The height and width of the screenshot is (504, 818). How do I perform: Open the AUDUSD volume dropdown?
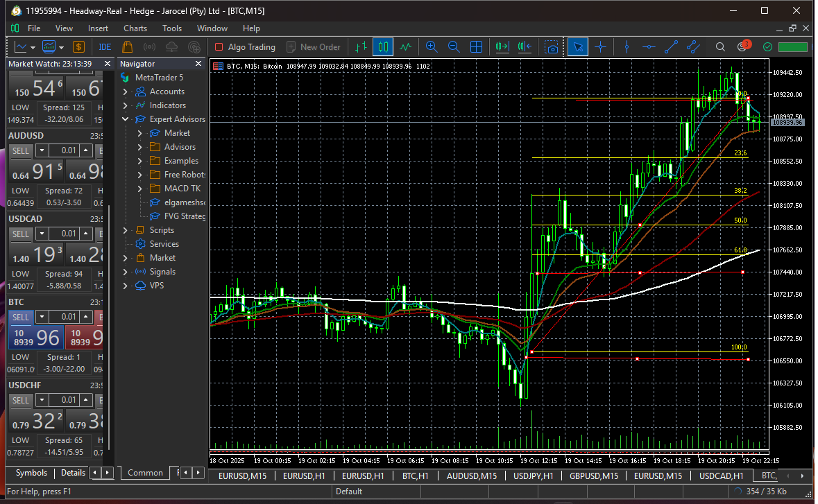coord(42,150)
